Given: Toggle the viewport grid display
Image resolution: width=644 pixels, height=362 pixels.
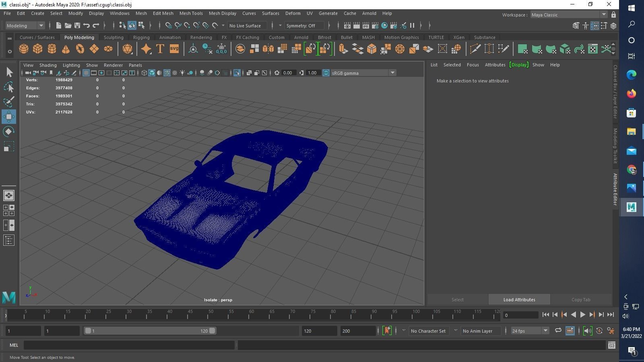Looking at the screenshot, I should coord(86,73).
